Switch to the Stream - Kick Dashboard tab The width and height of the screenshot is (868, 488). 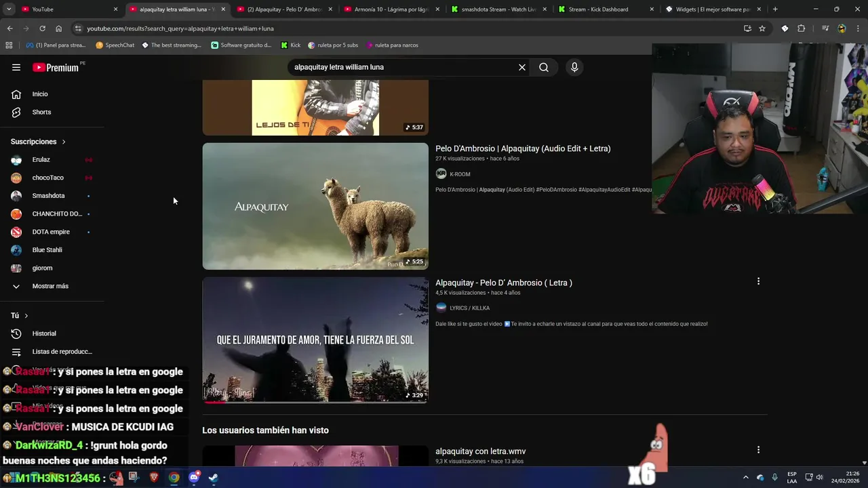coord(606,9)
